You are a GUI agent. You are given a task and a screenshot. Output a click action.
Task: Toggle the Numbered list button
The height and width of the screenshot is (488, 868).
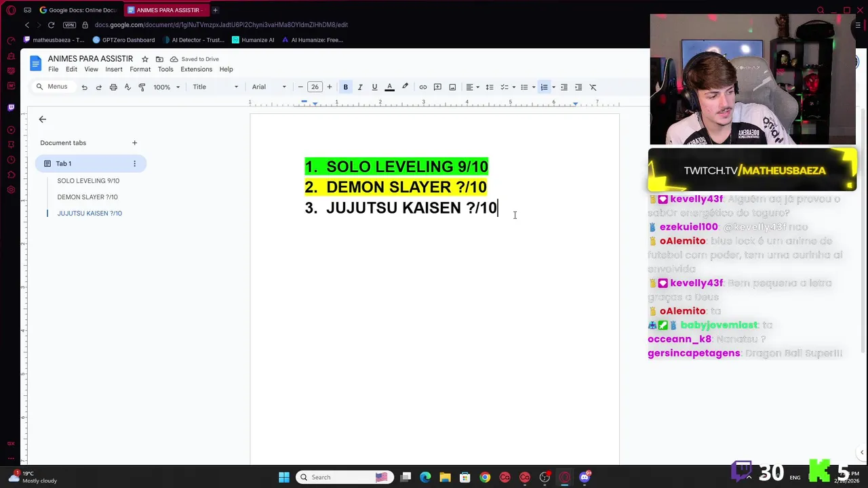tap(544, 87)
